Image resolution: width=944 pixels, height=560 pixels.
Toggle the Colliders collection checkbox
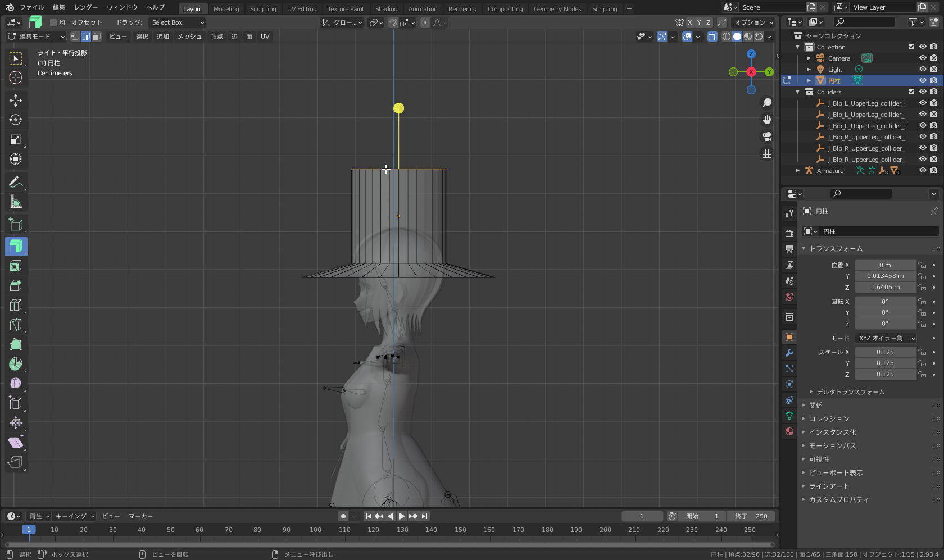(911, 92)
